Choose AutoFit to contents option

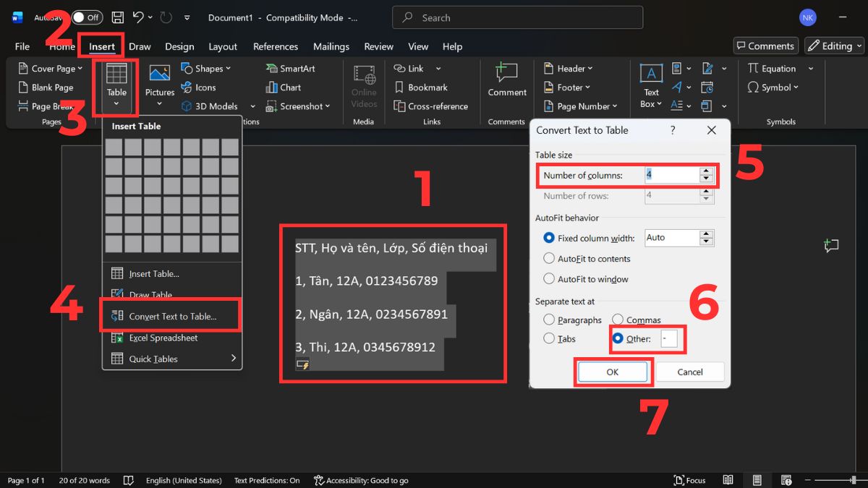pyautogui.click(x=549, y=258)
